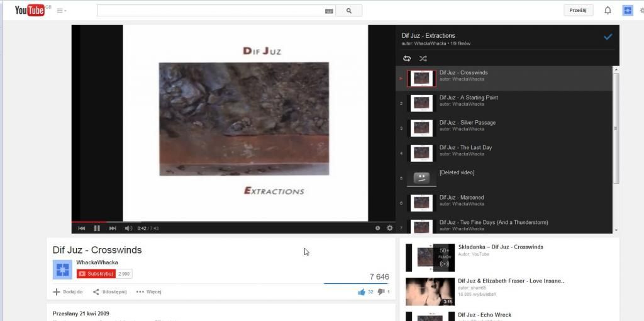The height and width of the screenshot is (321, 644).
Task: Click the 7 646 view count
Action: click(379, 277)
